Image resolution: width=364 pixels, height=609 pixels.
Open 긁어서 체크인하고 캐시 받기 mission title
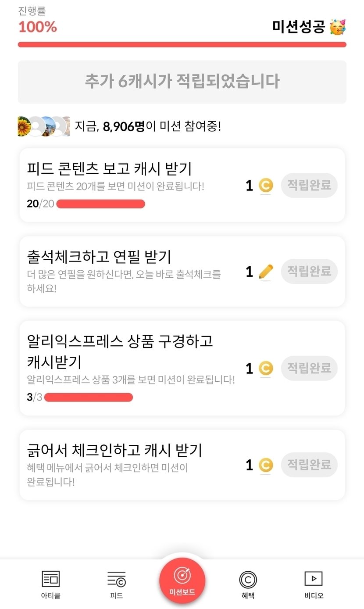coord(114,450)
